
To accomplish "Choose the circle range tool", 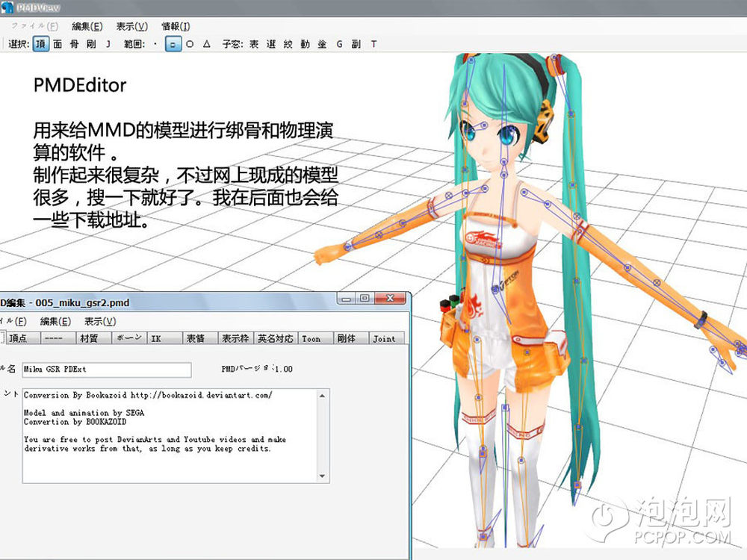I will click(190, 44).
